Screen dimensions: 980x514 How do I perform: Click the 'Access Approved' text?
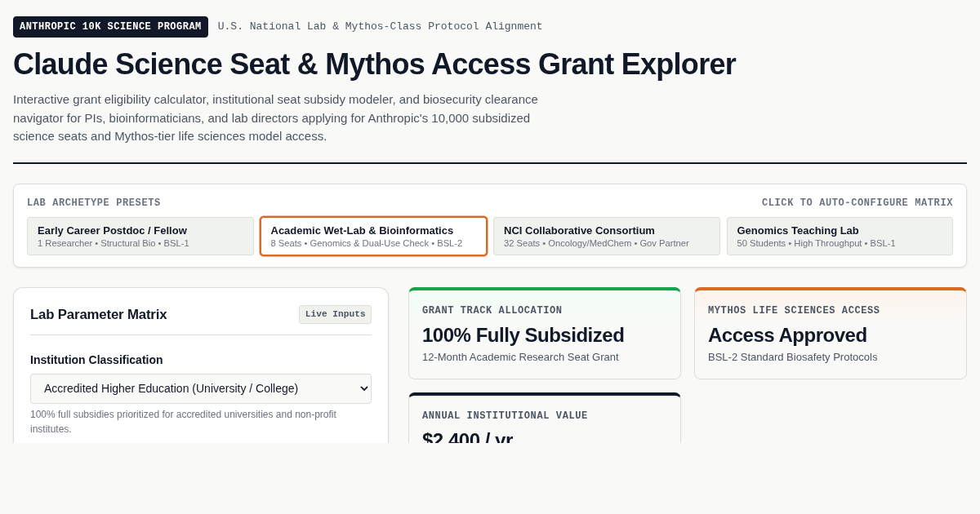click(x=787, y=335)
